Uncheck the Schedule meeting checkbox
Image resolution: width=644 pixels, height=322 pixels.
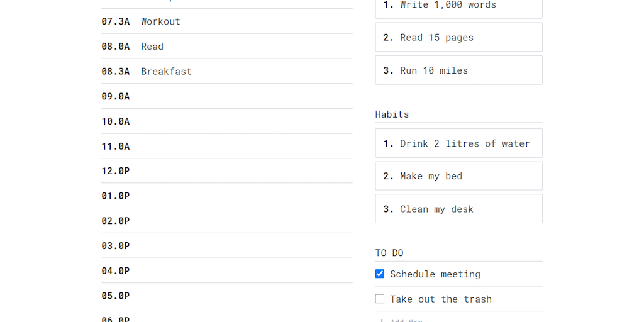point(380,274)
